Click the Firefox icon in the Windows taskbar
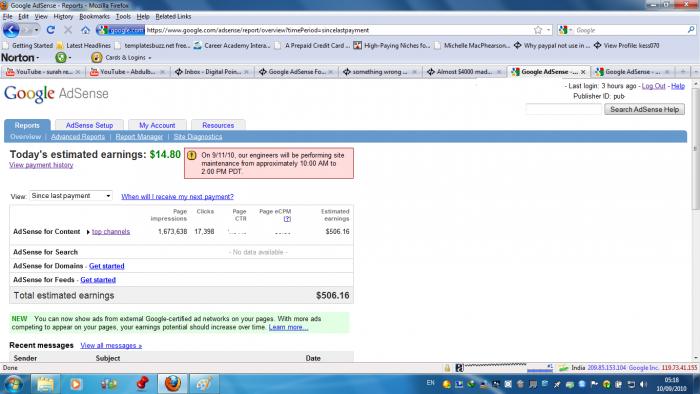 pyautogui.click(x=173, y=384)
